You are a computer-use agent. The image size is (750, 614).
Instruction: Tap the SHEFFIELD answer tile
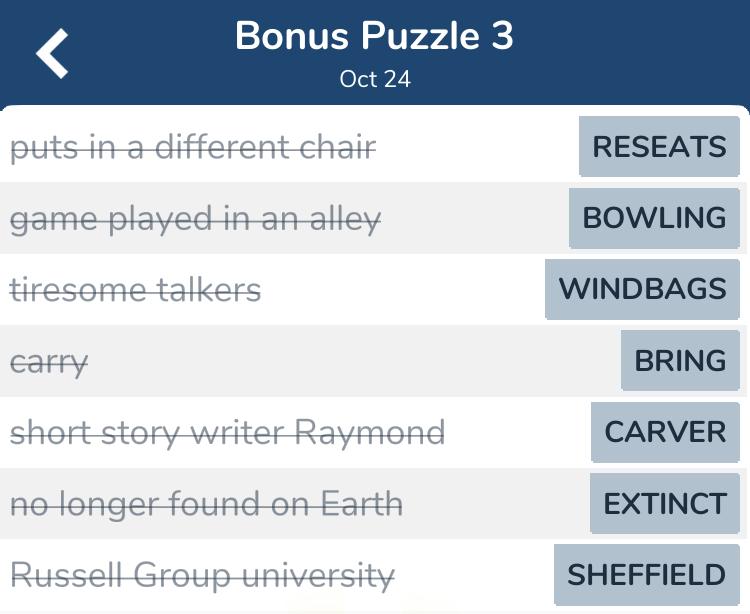(647, 574)
